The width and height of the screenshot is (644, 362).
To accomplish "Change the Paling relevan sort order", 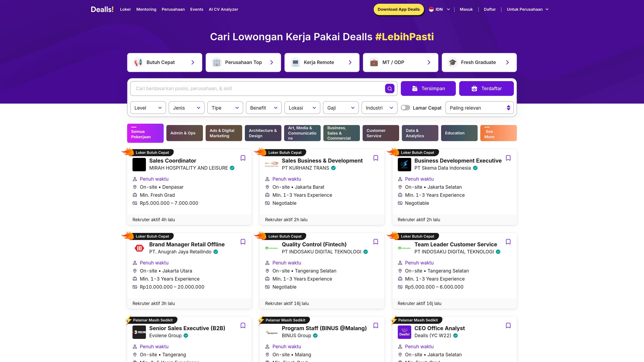I will coord(479,108).
